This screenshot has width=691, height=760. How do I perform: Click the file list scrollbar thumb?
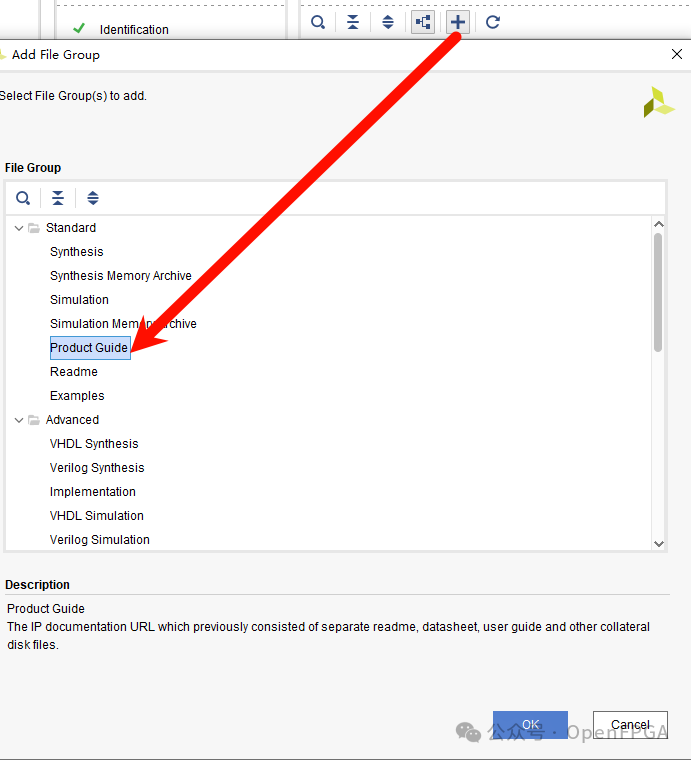tap(658, 292)
